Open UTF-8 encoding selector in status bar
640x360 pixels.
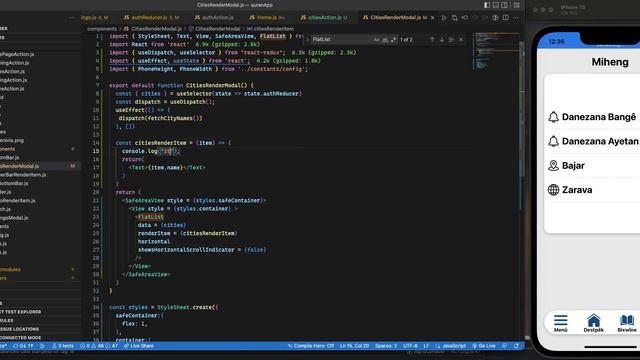(x=410, y=346)
